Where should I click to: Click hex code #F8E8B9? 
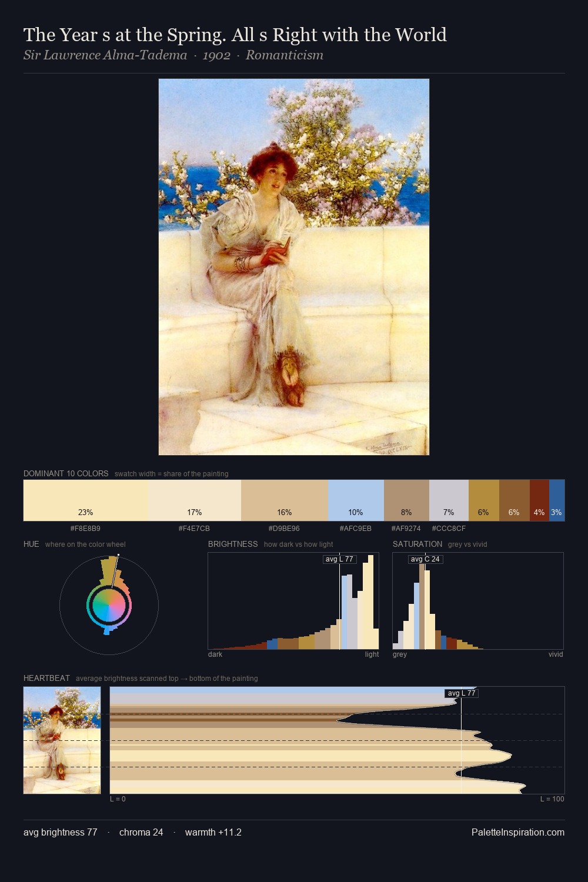coord(86,529)
